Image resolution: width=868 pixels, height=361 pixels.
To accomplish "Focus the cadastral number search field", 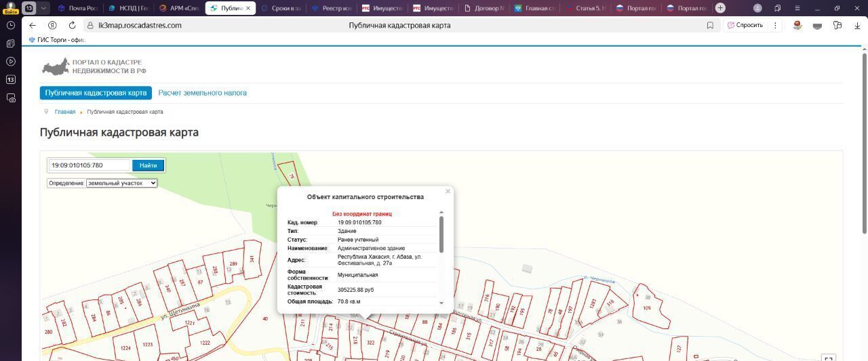I will coord(90,165).
